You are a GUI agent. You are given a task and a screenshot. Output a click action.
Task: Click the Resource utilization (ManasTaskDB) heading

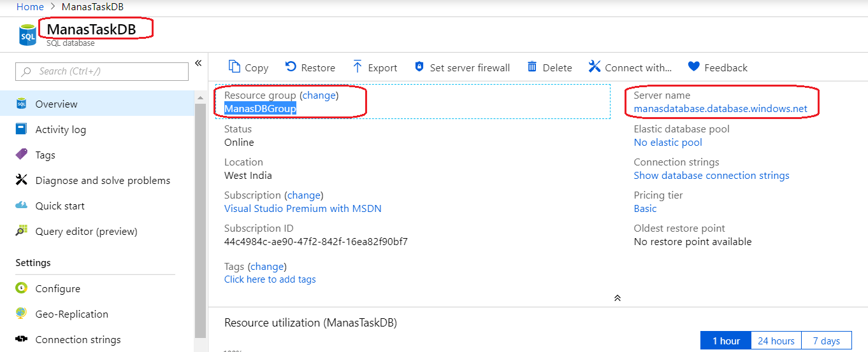pyautogui.click(x=310, y=323)
